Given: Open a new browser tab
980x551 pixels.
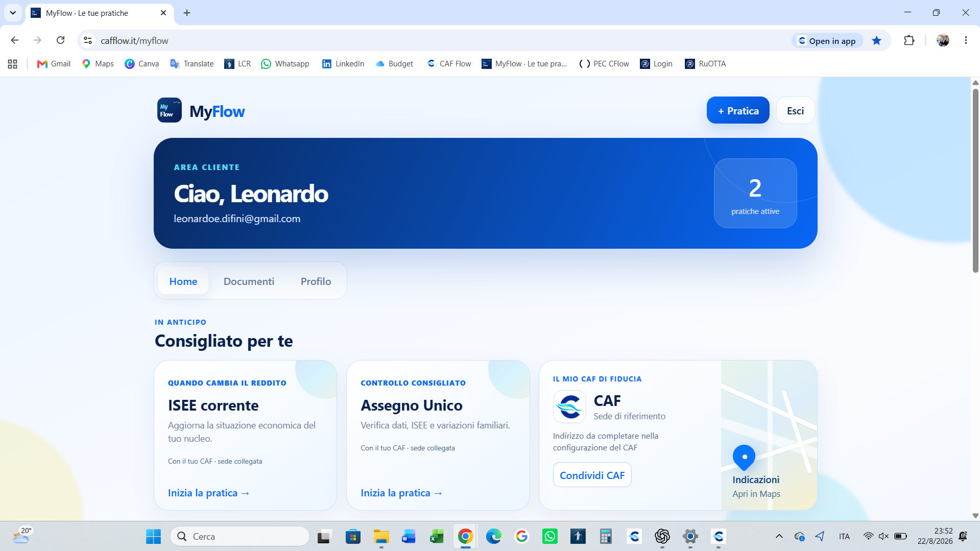Looking at the screenshot, I should [187, 13].
